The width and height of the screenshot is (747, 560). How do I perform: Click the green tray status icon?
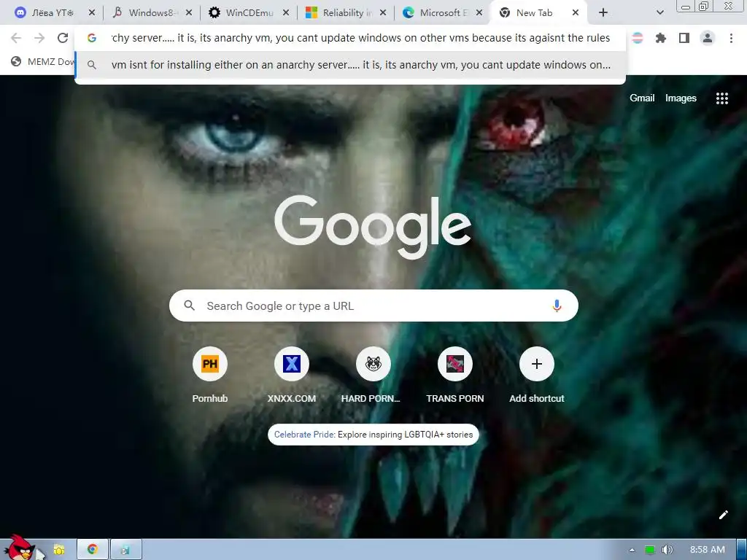[649, 550]
